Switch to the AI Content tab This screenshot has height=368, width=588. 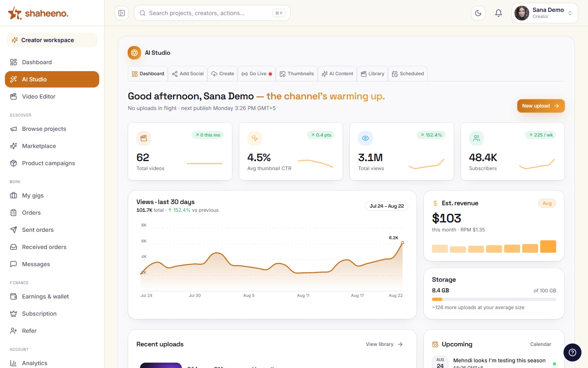pos(337,74)
